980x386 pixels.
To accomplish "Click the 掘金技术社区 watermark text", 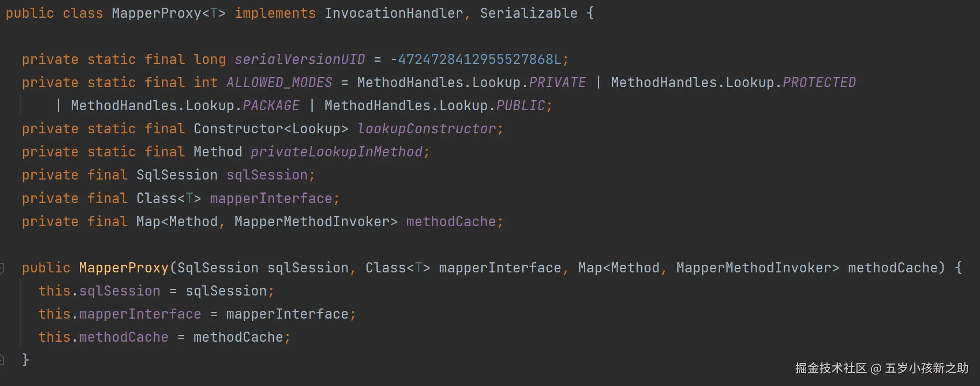I will (830, 369).
